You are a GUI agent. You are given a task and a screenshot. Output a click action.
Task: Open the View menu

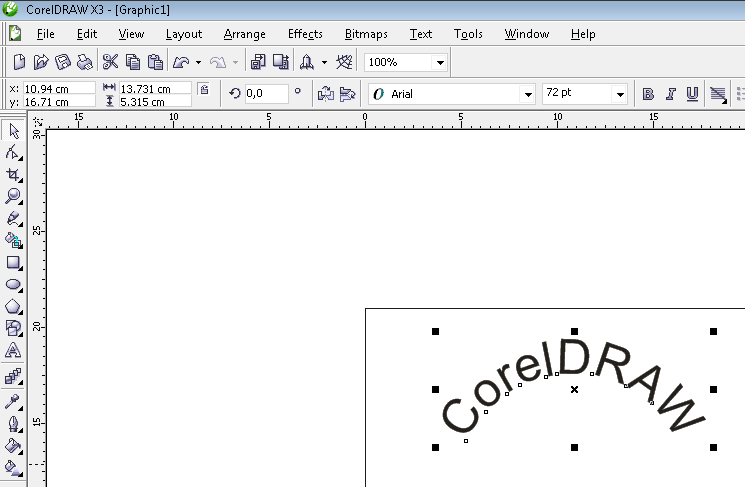[131, 34]
